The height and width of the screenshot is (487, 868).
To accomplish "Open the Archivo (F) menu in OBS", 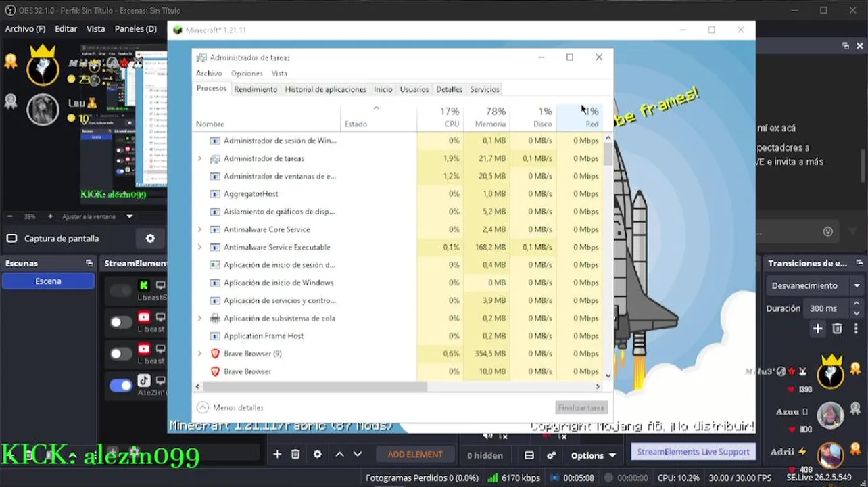I will point(25,29).
